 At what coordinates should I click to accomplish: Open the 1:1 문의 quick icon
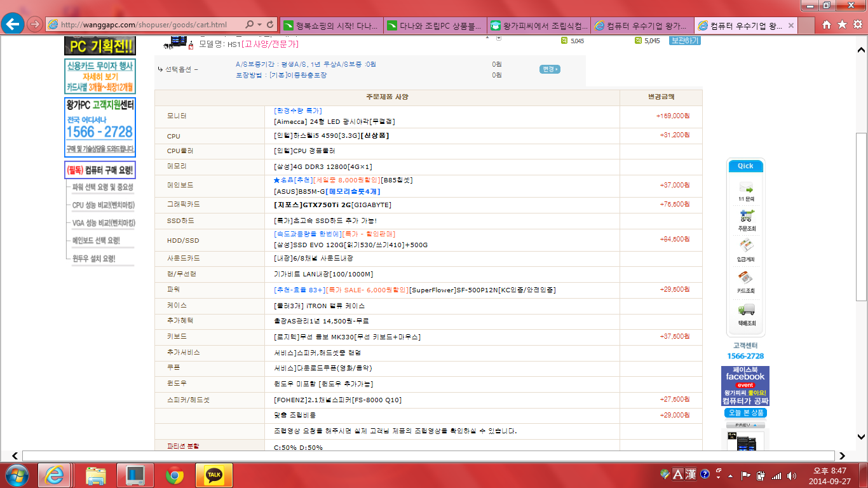tap(745, 191)
